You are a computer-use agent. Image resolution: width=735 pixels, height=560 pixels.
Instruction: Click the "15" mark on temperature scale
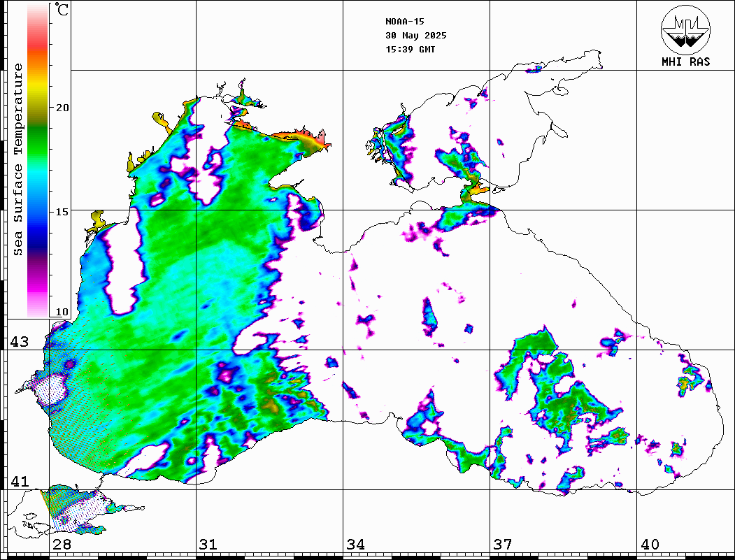coord(62,212)
